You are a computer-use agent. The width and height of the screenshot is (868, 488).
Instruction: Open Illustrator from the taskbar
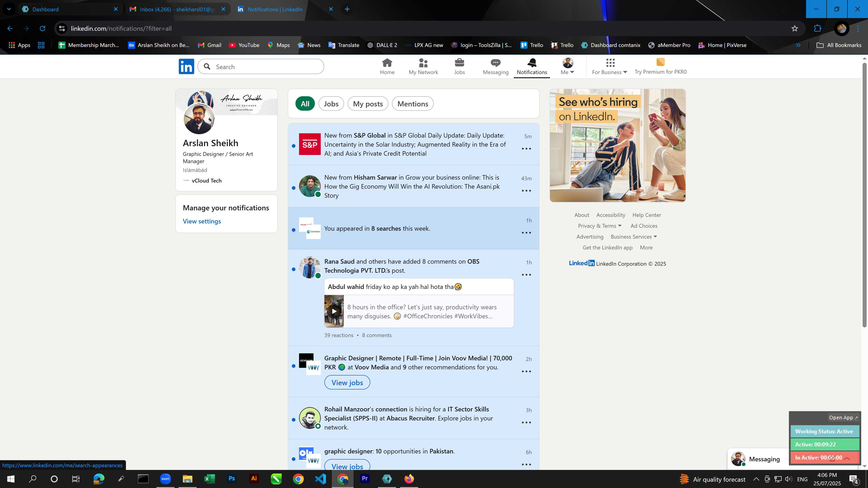(254, 479)
